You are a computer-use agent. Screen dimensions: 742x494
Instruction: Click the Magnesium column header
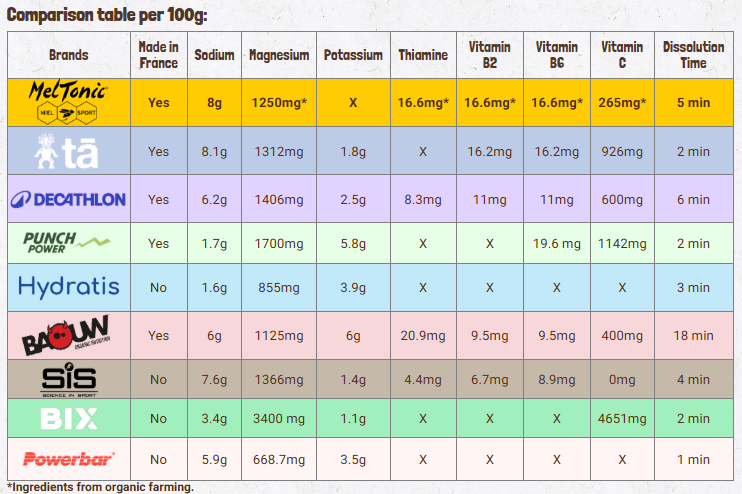point(277,56)
